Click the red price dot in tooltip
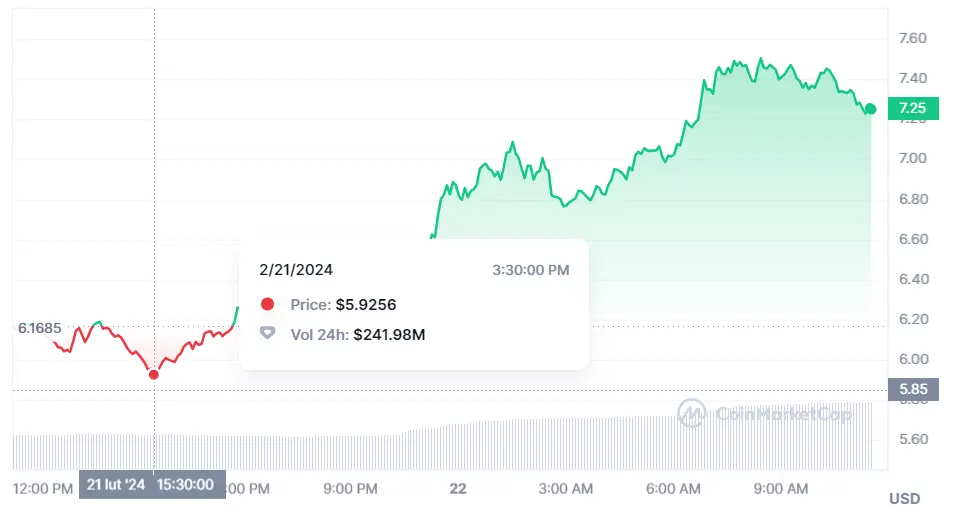Screen dimensions: 961x525 click(267, 305)
